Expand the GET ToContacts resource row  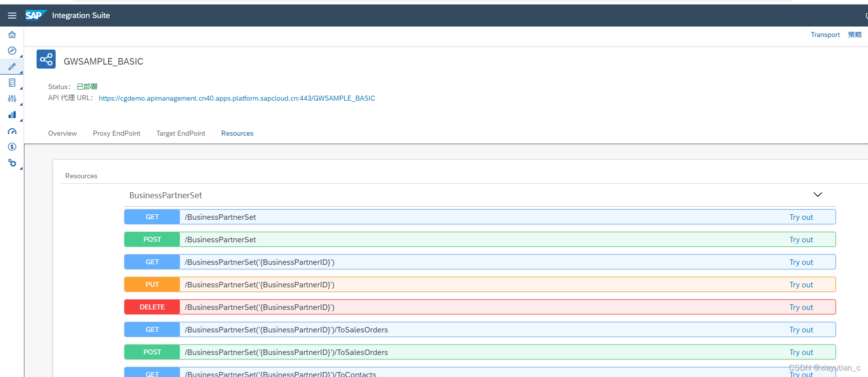480,372
